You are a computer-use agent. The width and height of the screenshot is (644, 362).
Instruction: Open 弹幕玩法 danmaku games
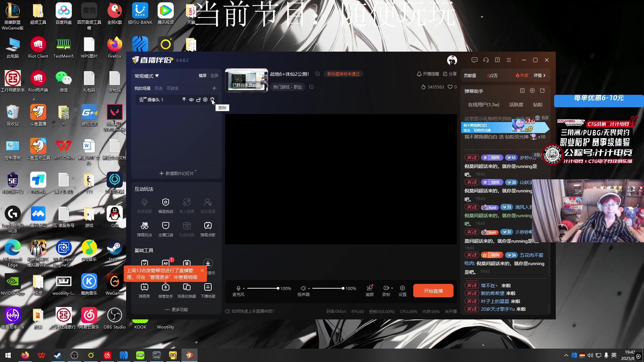click(145, 229)
